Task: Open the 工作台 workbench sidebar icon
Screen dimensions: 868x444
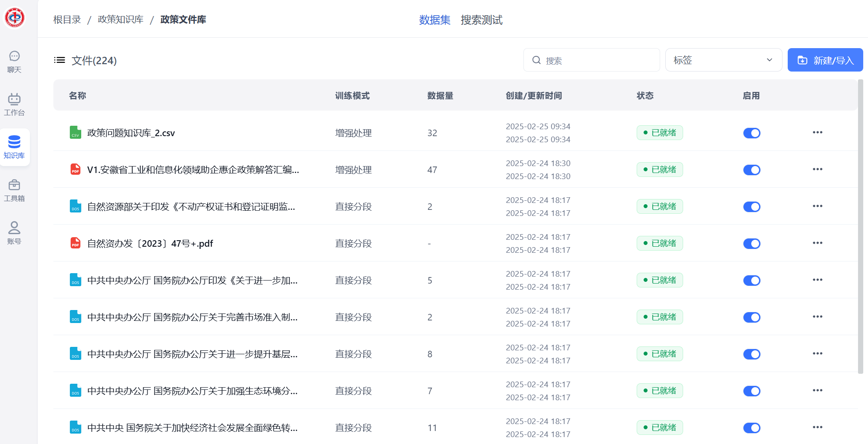Action: [14, 105]
